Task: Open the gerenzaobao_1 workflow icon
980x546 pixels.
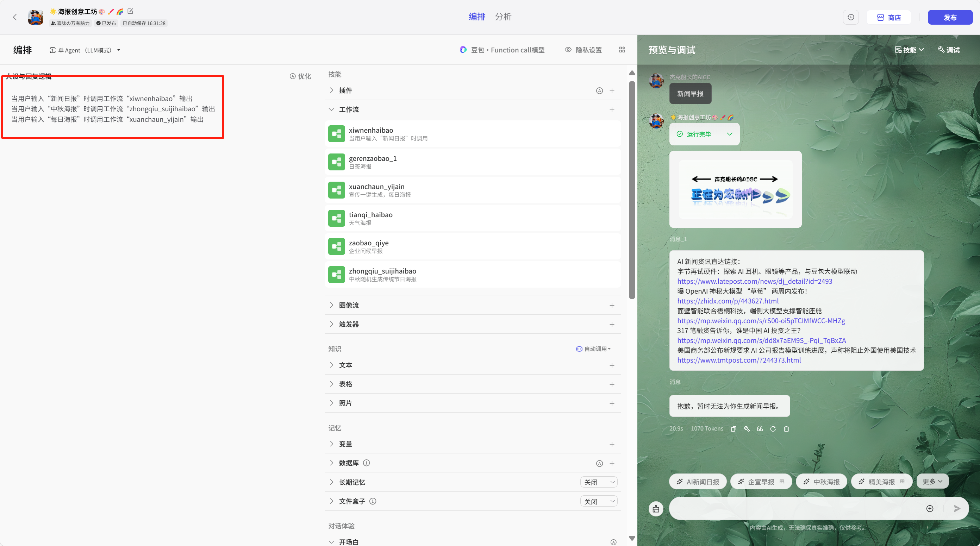Action: point(336,162)
